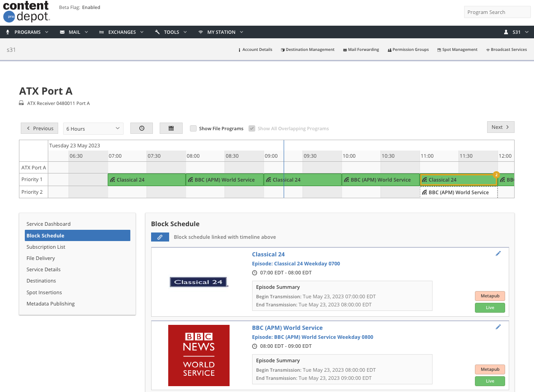Open the clock time picker icon
534x392 pixels.
point(141,128)
